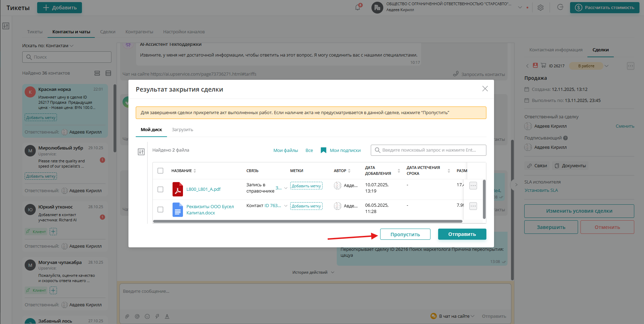Open the Контрагенты tab
The height and width of the screenshot is (324, 644).
point(139,32)
